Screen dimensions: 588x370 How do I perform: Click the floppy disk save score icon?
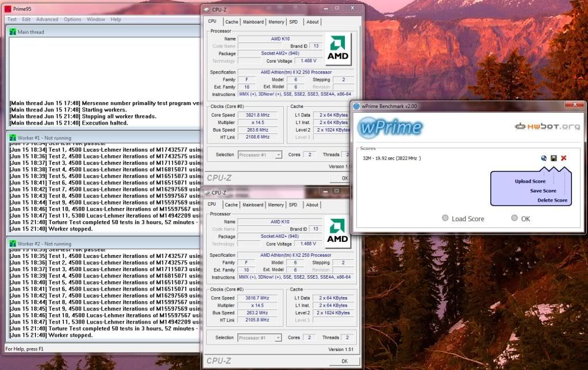point(554,158)
